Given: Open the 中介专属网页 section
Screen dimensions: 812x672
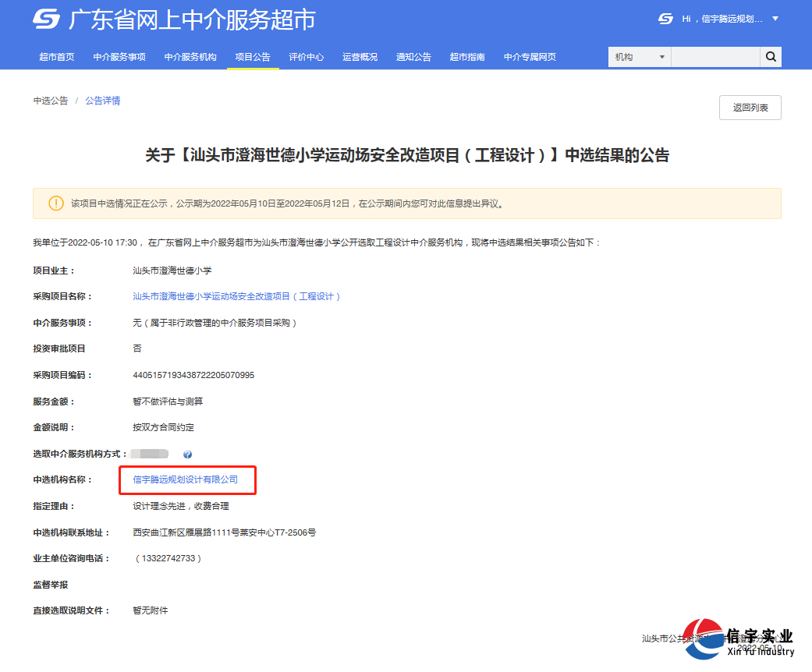Looking at the screenshot, I should click(x=529, y=56).
